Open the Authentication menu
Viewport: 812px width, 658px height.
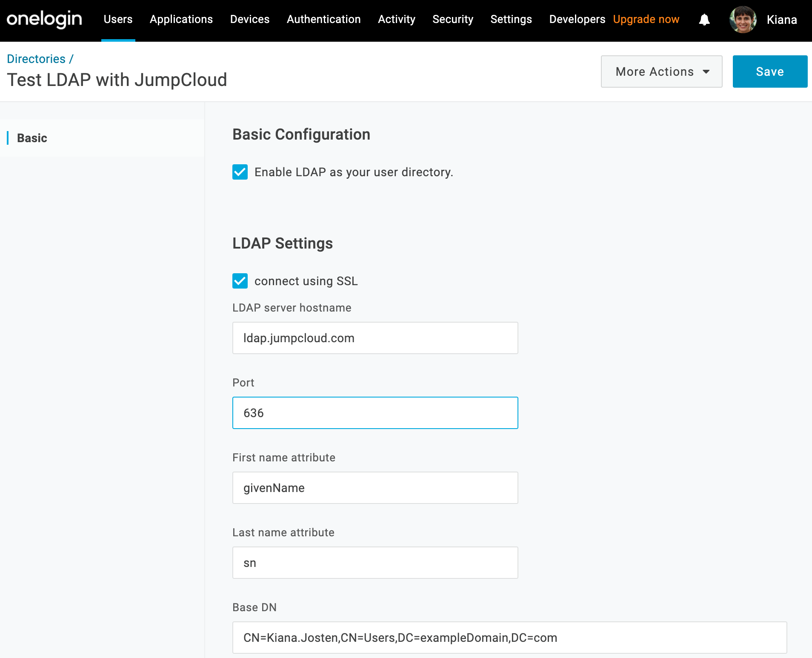tap(323, 20)
